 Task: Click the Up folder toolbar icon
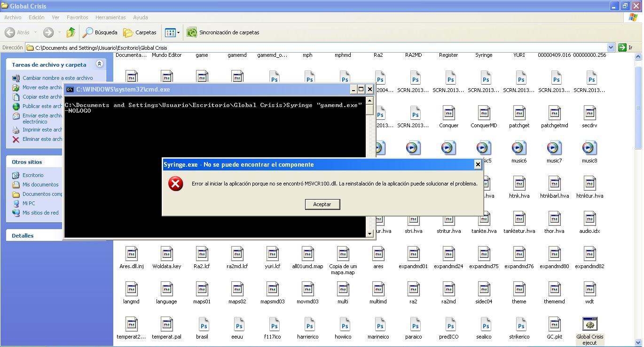click(x=71, y=32)
